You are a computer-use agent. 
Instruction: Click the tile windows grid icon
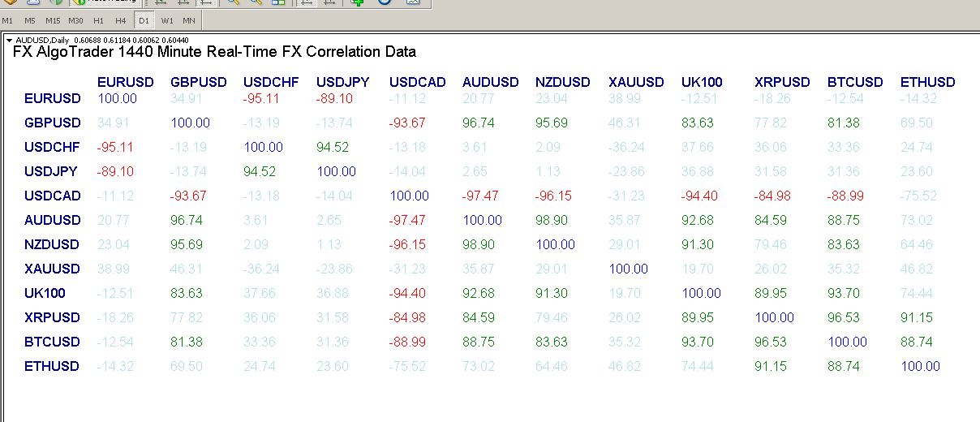[x=277, y=2]
